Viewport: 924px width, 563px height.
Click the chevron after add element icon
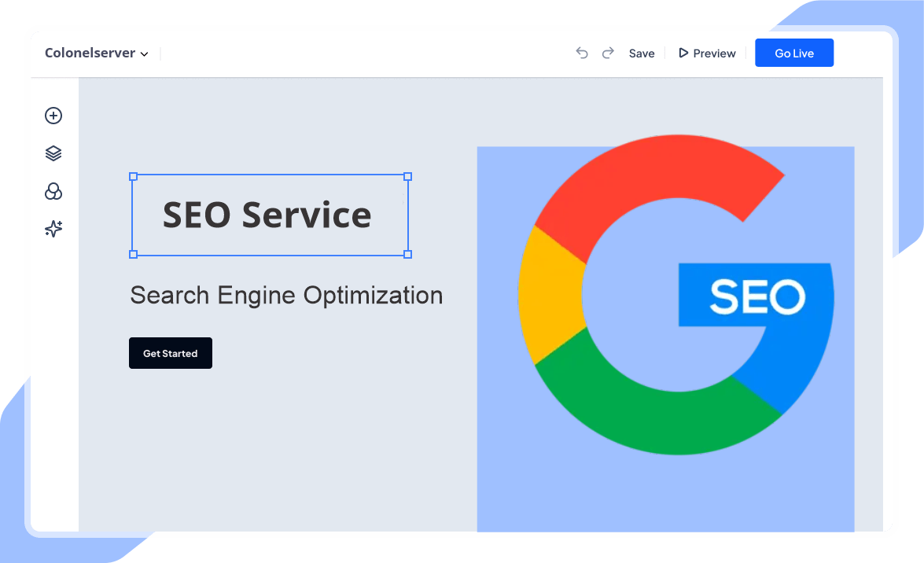point(145,54)
